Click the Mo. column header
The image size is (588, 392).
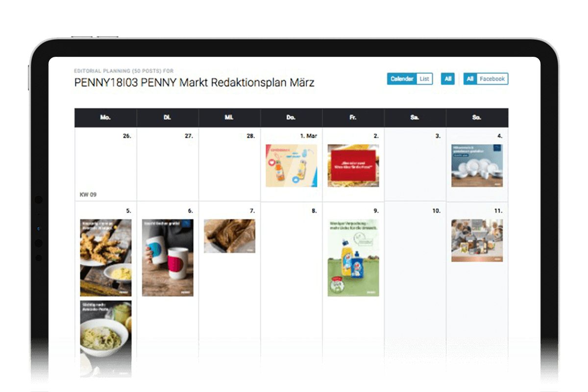105,118
